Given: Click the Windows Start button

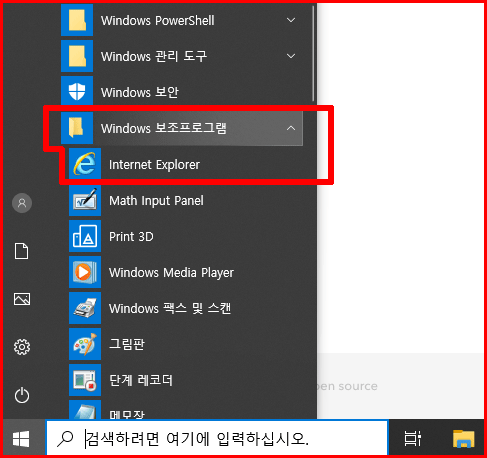Looking at the screenshot, I should pyautogui.click(x=21, y=439).
